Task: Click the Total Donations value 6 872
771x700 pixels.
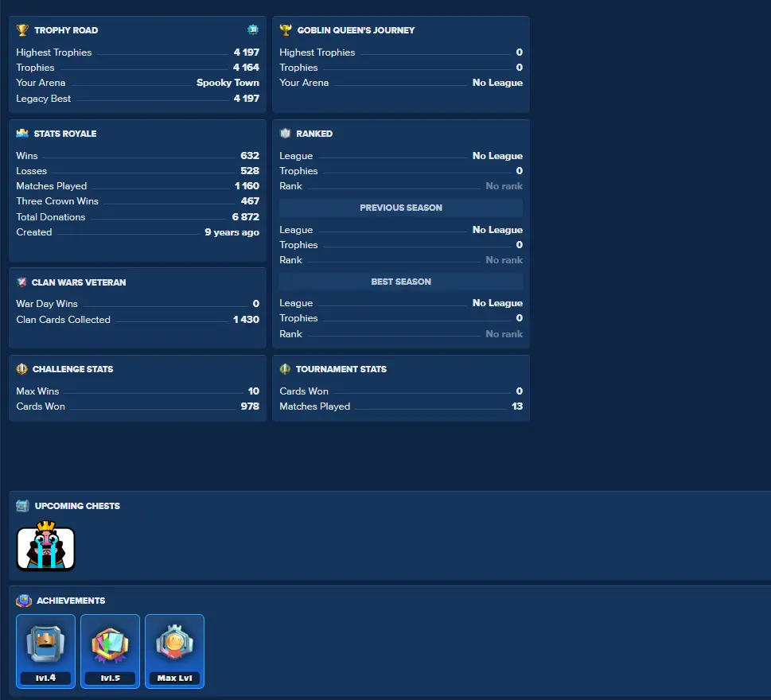Action: click(245, 217)
